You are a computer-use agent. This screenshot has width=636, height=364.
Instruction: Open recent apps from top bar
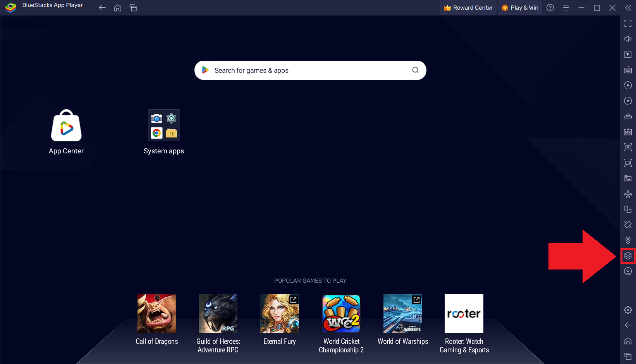133,8
